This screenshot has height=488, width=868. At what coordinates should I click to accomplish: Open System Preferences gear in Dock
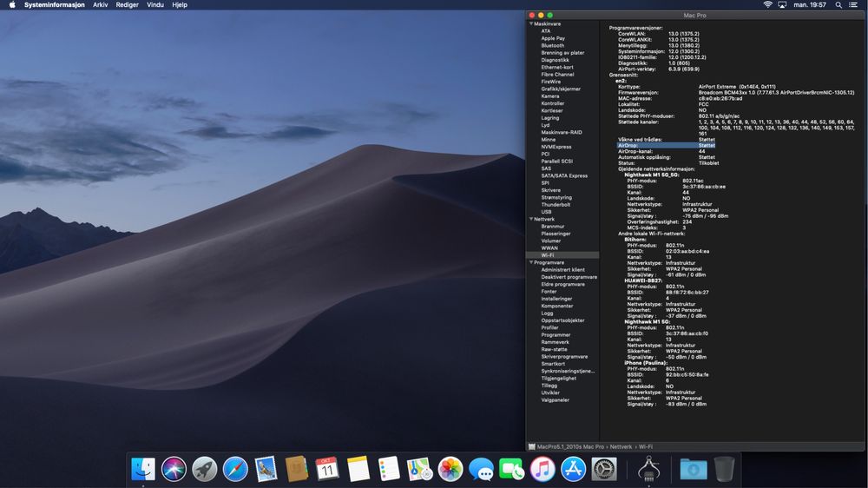pyautogui.click(x=604, y=469)
